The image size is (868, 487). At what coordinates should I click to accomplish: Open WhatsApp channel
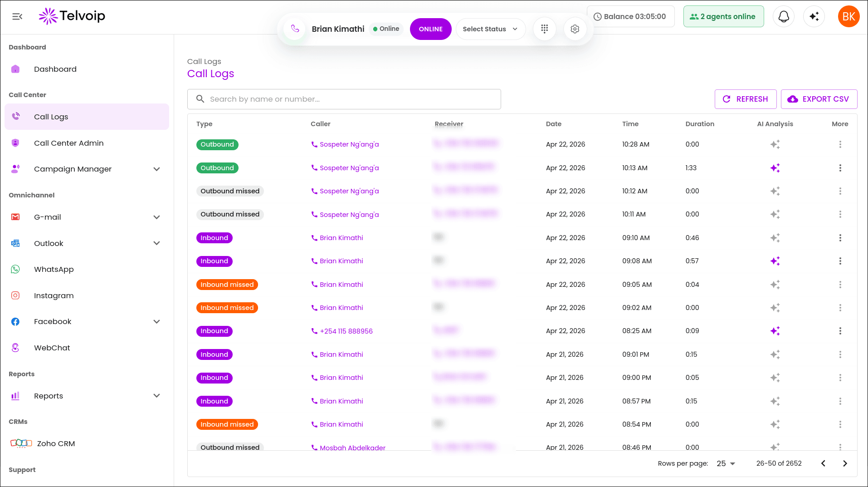(87, 269)
